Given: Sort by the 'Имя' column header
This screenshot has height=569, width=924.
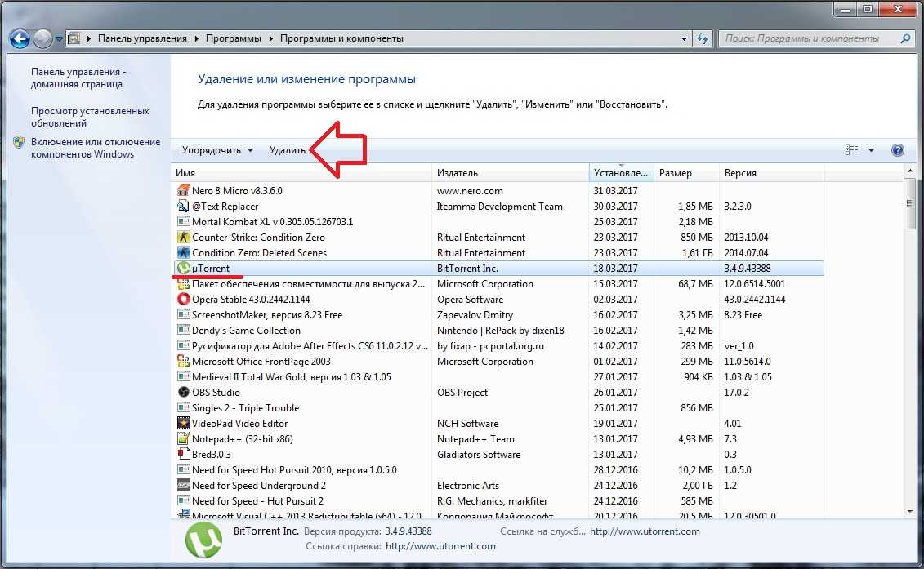Looking at the screenshot, I should [302, 173].
